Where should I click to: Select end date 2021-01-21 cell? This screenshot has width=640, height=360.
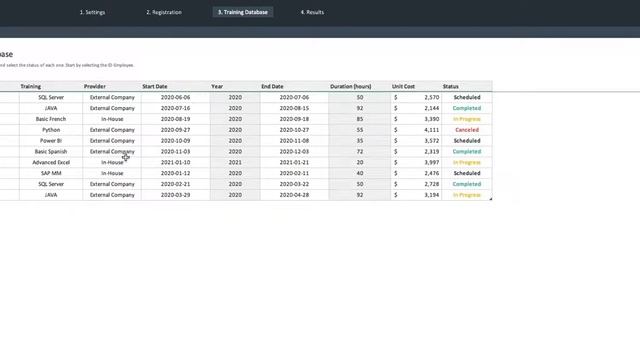[x=294, y=162]
